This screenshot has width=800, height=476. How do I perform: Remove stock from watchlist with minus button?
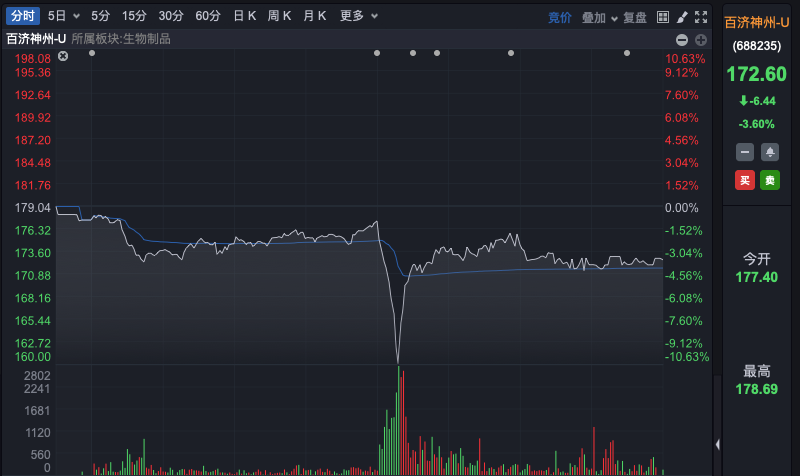(x=745, y=152)
